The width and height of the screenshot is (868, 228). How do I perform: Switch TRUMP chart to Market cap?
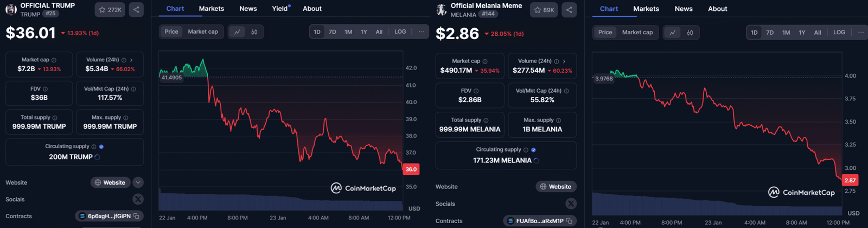[x=202, y=32]
